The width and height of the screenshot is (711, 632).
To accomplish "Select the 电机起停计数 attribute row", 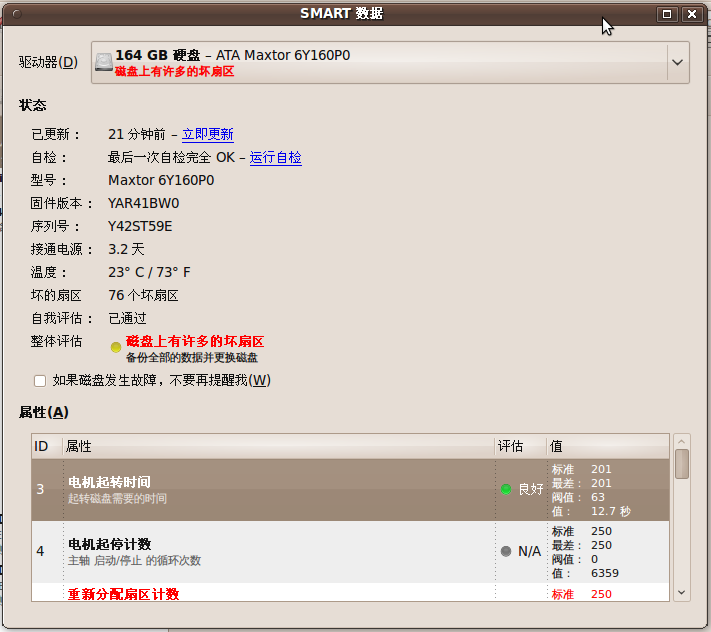I will 350,552.
